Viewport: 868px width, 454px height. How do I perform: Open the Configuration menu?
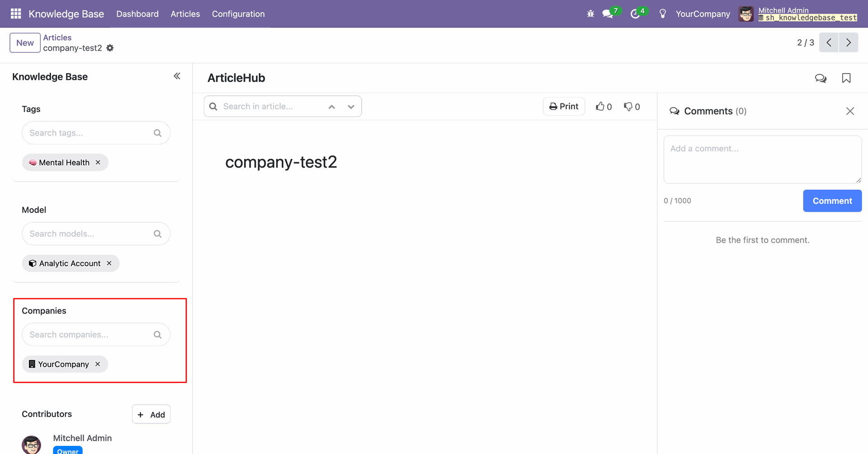coord(238,14)
